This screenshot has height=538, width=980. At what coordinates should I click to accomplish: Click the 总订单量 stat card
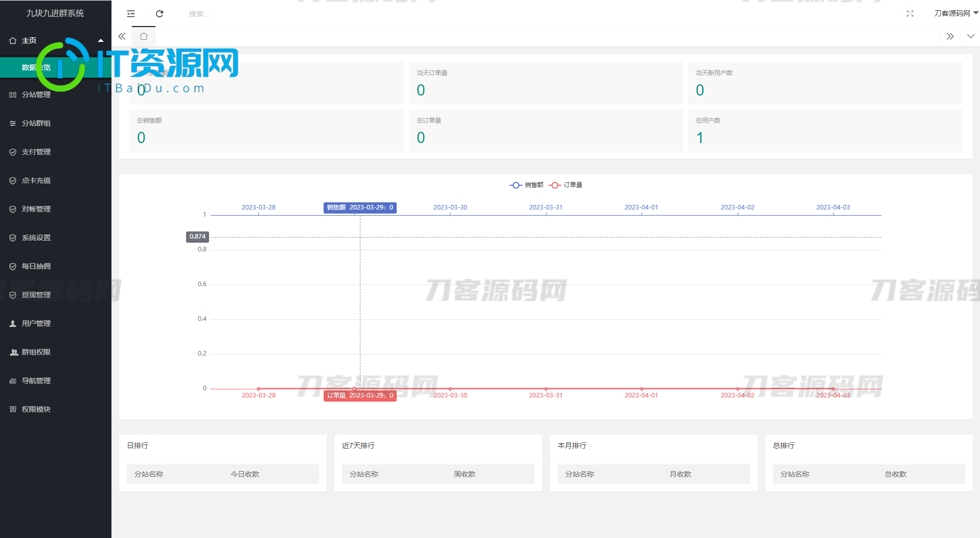tap(545, 130)
